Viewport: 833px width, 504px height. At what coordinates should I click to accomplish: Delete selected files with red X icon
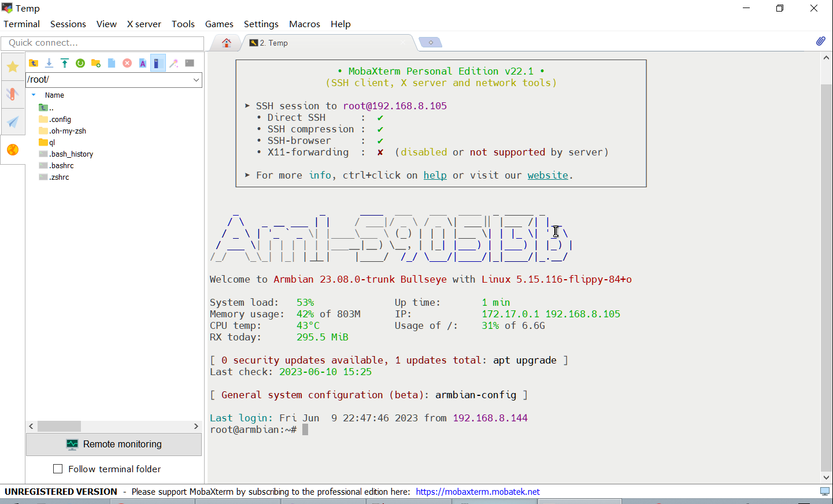coord(127,63)
